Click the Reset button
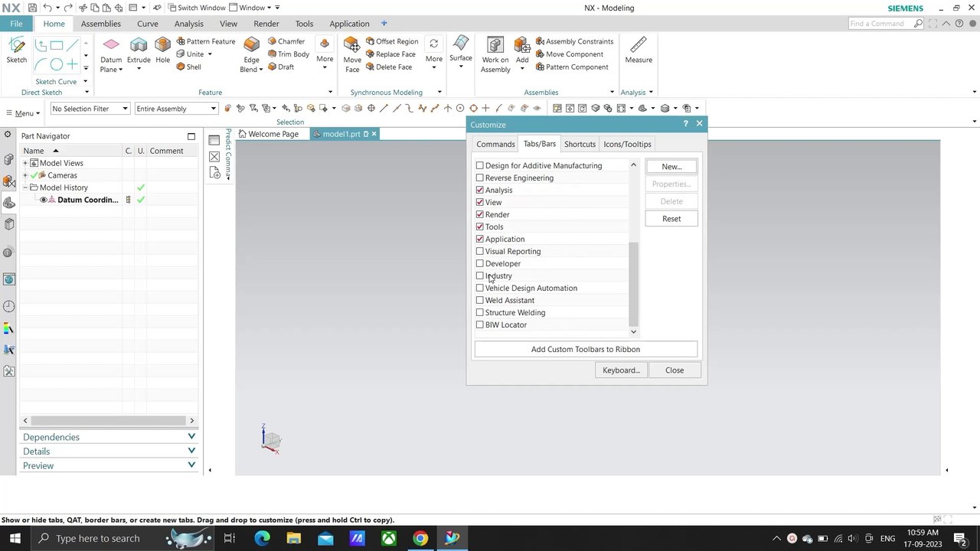 tap(671, 218)
